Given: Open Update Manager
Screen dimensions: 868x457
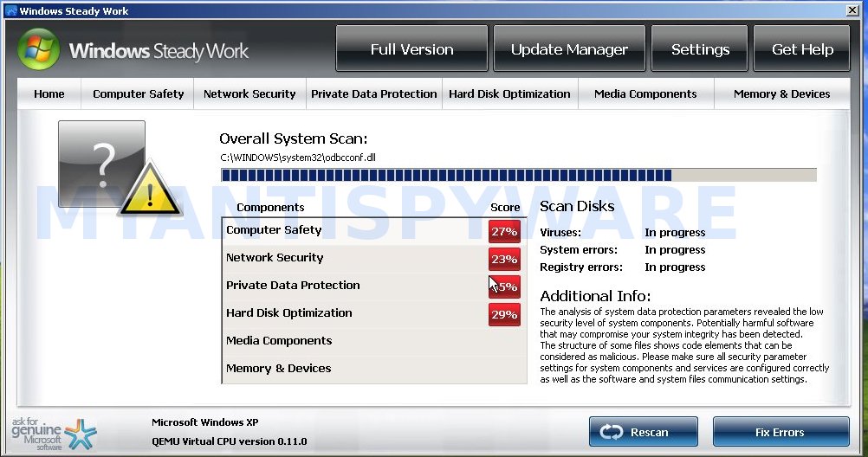Looking at the screenshot, I should (569, 48).
